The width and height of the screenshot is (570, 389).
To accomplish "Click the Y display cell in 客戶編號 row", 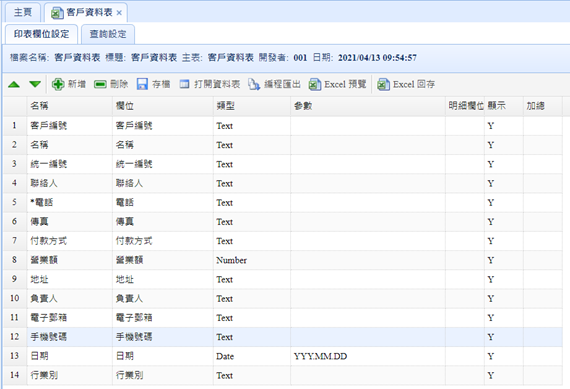I will coord(504,126).
